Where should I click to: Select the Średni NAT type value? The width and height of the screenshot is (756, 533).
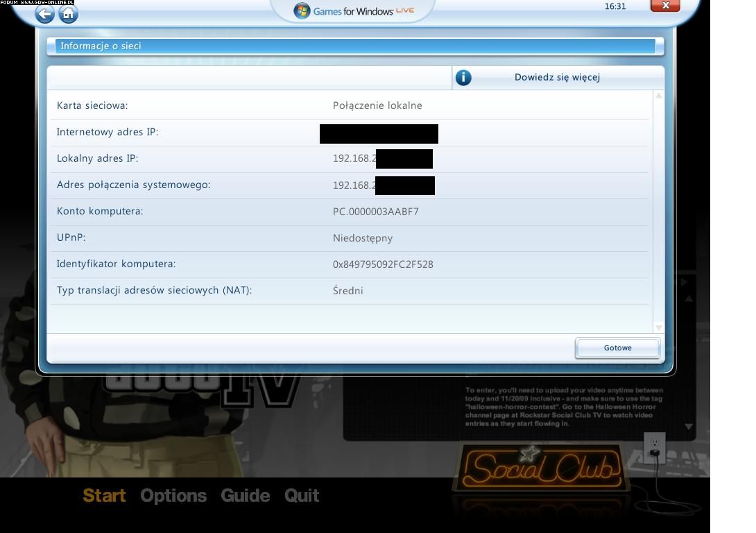tap(347, 290)
